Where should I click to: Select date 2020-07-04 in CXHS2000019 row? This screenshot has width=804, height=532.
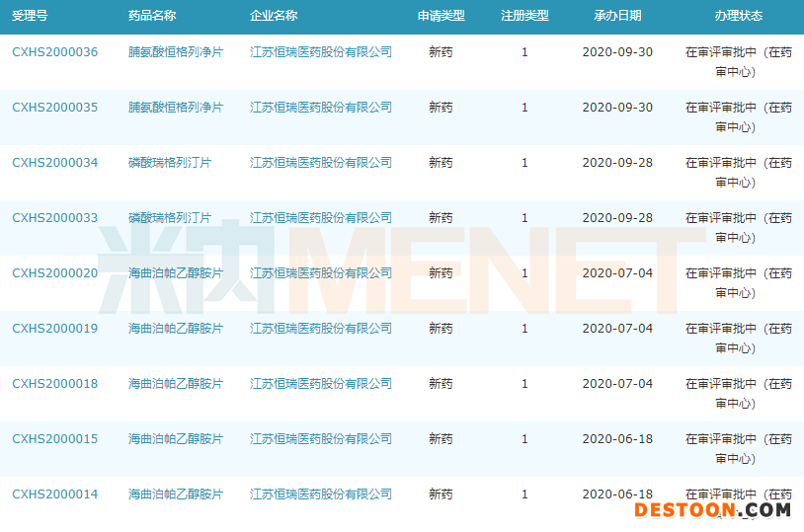(617, 329)
